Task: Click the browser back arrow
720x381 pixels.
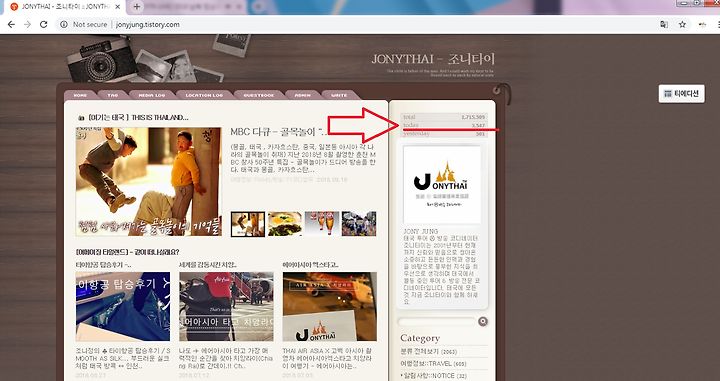Action: click(11, 24)
